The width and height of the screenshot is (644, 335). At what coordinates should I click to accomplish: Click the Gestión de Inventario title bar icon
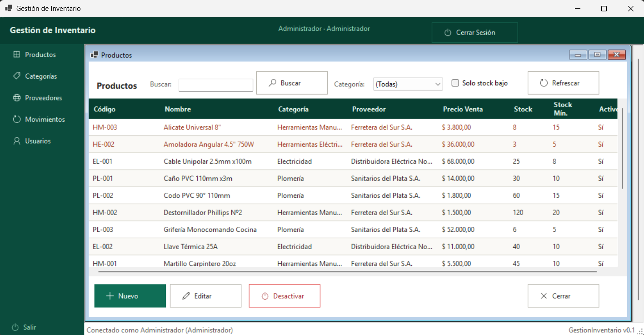(9, 8)
